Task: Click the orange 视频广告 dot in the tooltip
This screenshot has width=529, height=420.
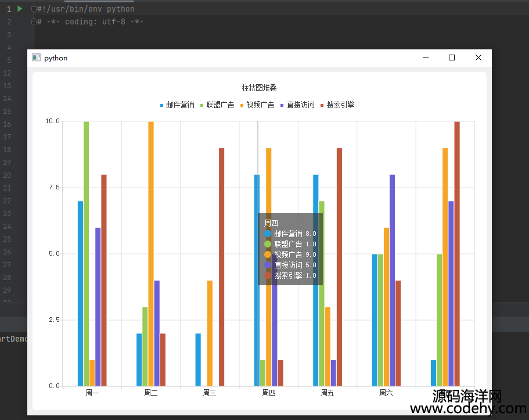Action: 268,254
